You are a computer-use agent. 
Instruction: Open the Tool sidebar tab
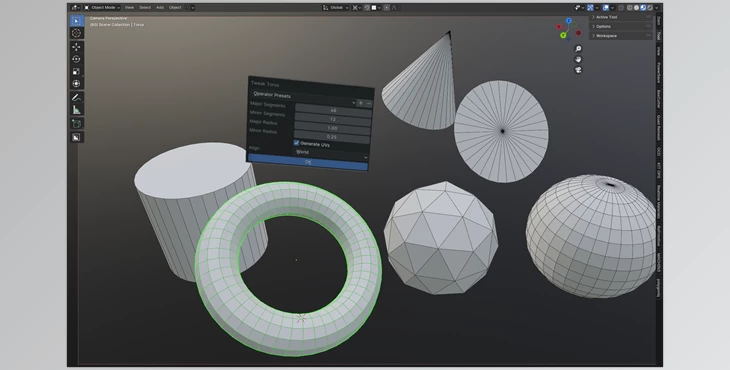658,36
